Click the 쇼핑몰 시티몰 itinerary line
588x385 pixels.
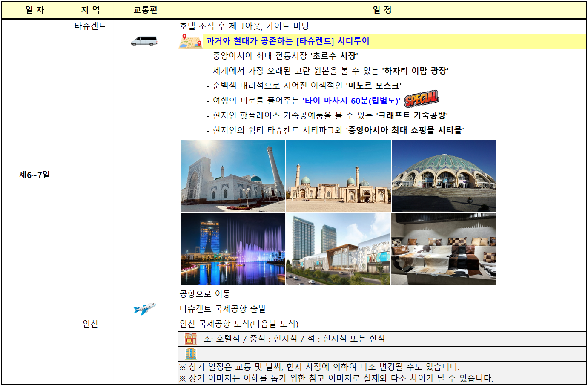click(335, 130)
